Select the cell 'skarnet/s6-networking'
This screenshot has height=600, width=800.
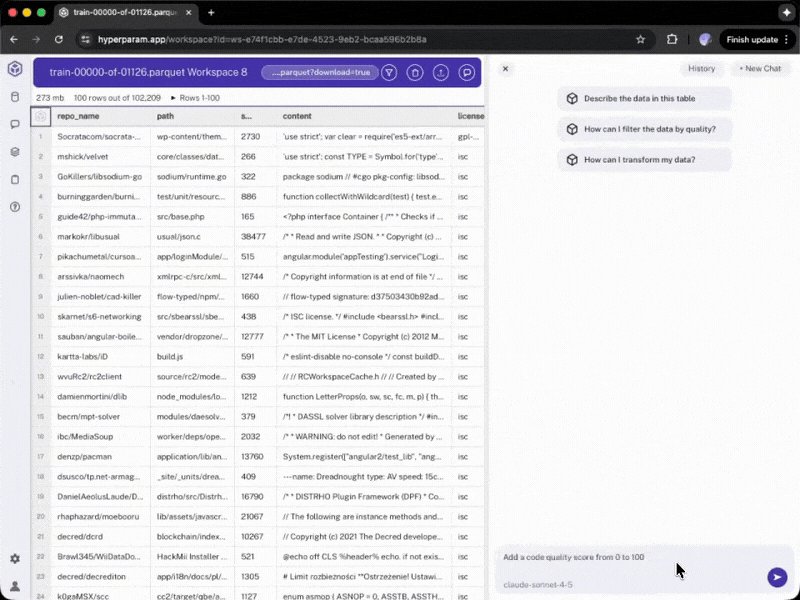pos(99,317)
